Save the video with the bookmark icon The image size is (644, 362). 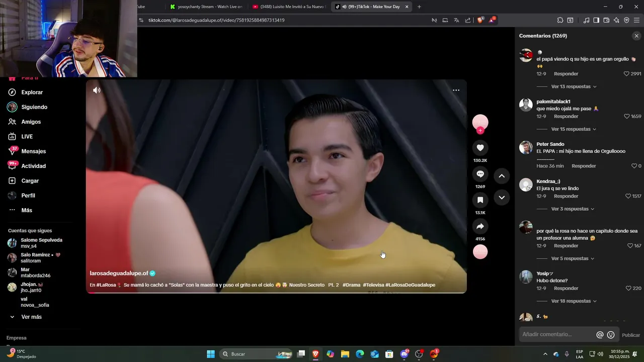(480, 200)
